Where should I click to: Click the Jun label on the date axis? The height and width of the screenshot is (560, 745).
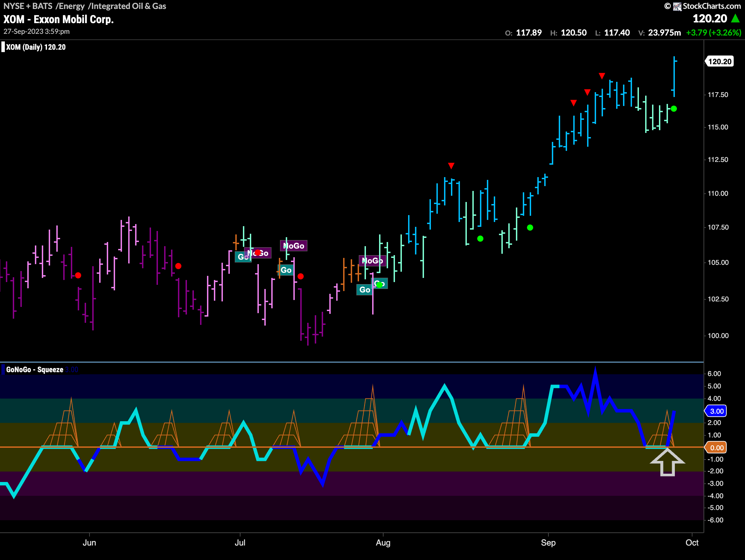(89, 542)
